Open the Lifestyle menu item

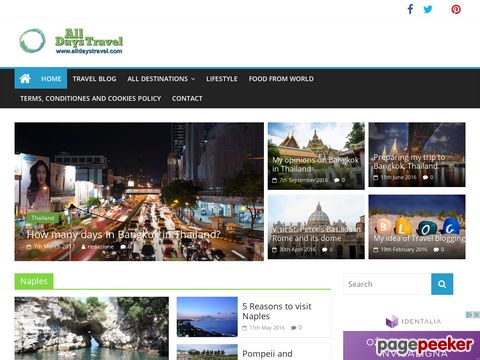222,79
